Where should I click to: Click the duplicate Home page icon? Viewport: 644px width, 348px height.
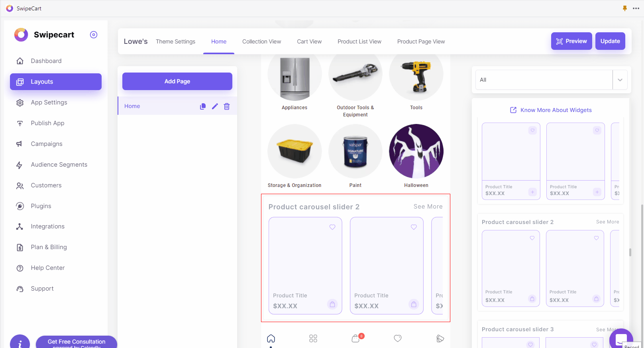[x=203, y=106]
